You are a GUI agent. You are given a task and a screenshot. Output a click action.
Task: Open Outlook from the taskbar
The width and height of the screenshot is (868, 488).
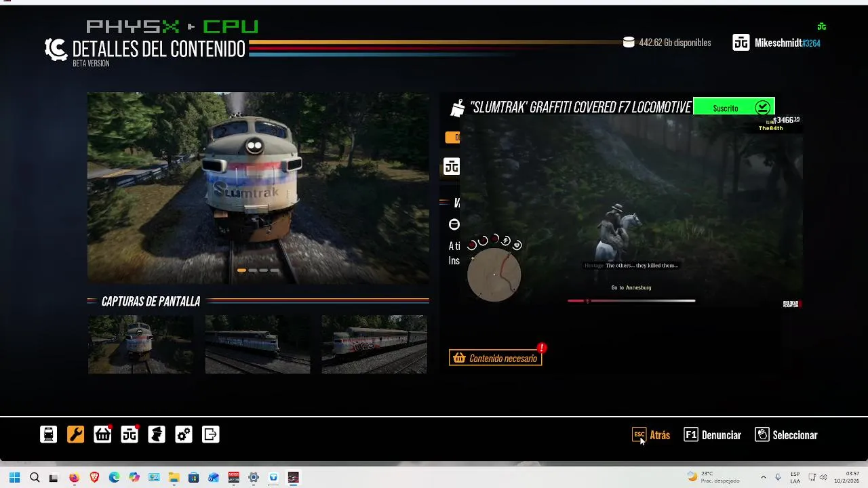coord(214,477)
